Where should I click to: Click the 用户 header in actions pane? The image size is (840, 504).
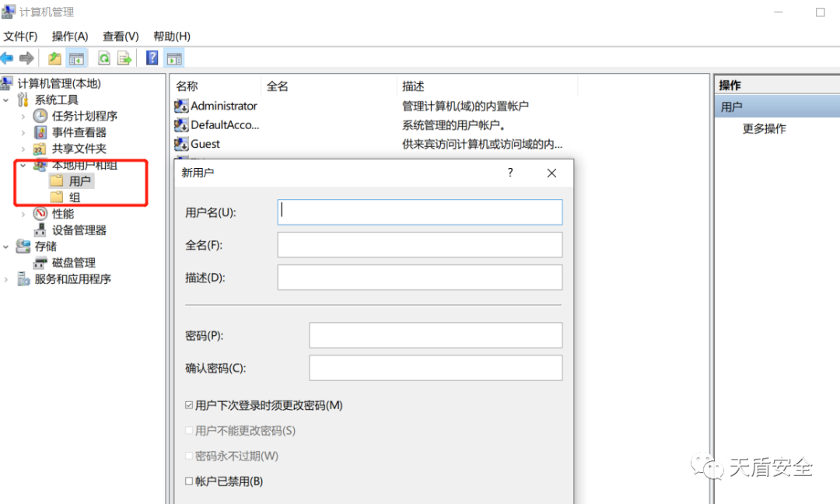(777, 107)
